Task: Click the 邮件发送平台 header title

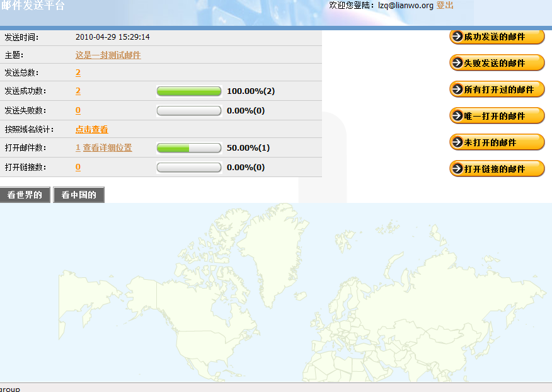Action: pyautogui.click(x=33, y=5)
